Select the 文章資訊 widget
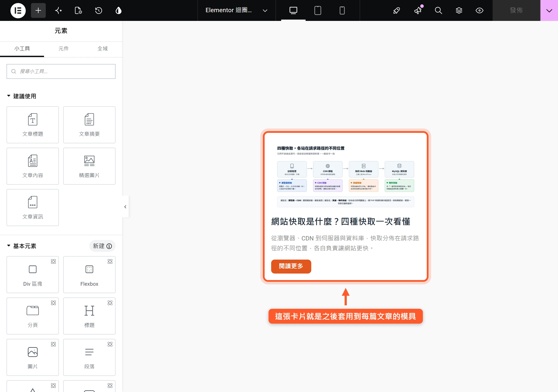558x392 pixels. (32, 207)
